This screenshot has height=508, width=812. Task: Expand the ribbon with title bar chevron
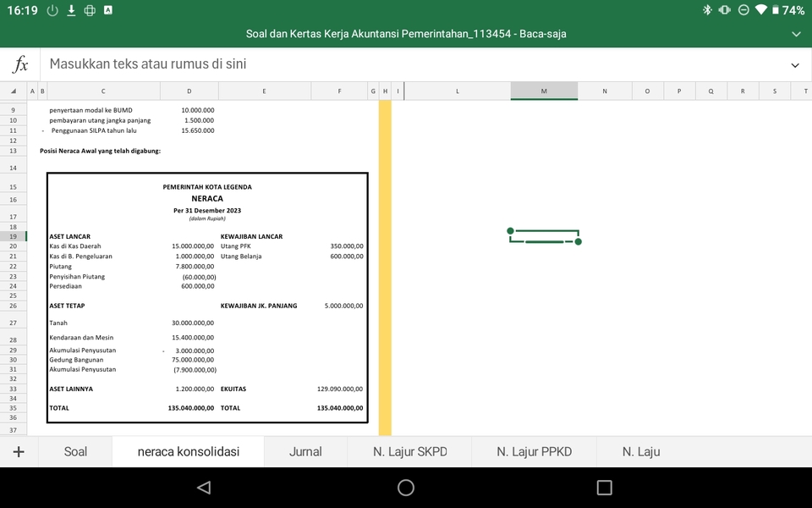coord(795,34)
